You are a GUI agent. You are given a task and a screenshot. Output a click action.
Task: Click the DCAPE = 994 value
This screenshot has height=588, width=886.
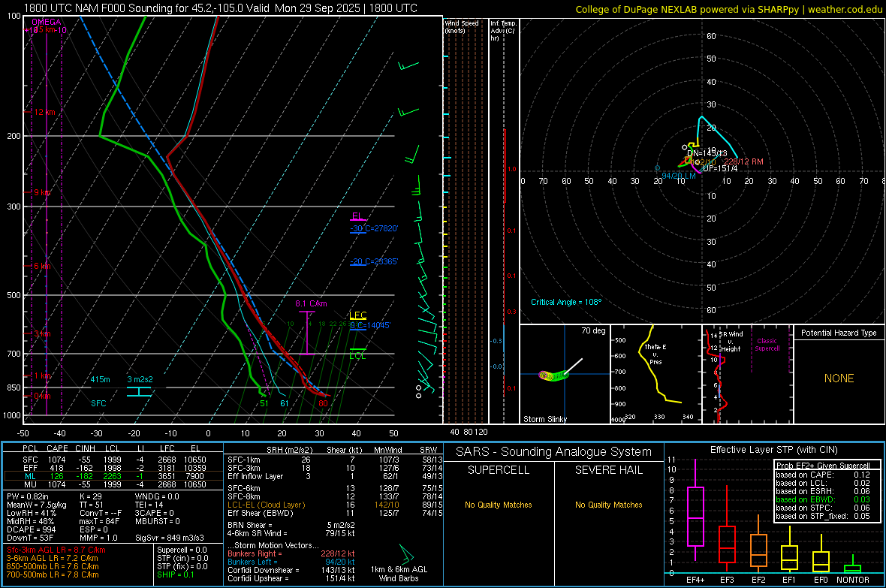[31, 529]
